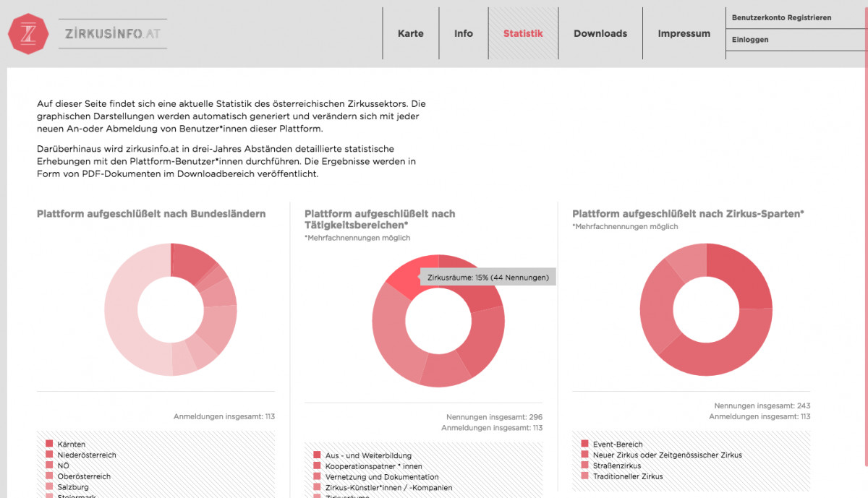
Task: Click the intro paragraph starting 'Auf dieser Seite'
Action: tap(231, 116)
